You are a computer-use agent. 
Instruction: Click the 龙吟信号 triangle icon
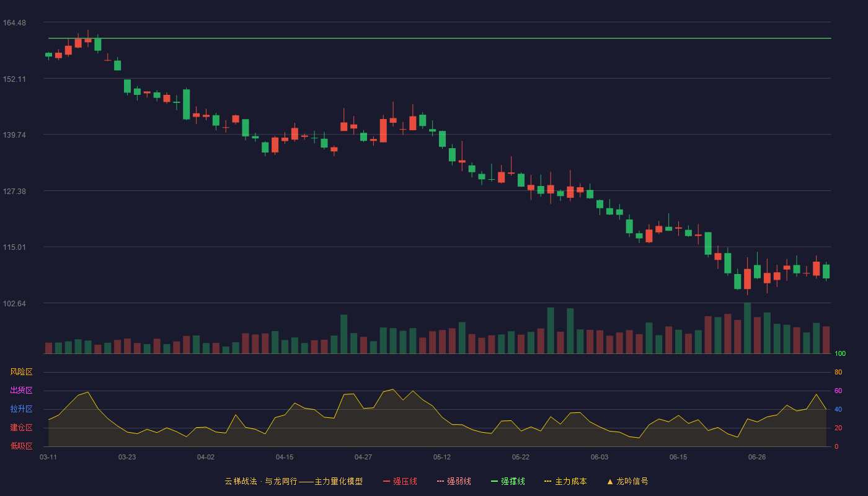610,481
